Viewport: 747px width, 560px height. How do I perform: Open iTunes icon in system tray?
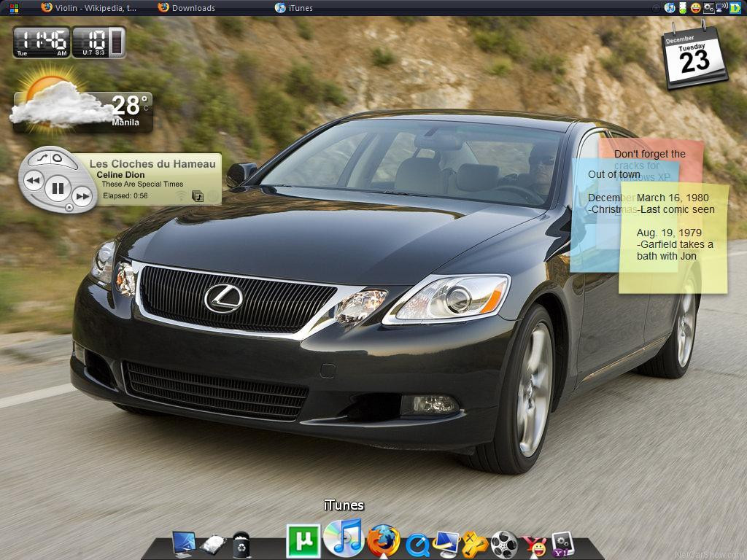[670, 7]
